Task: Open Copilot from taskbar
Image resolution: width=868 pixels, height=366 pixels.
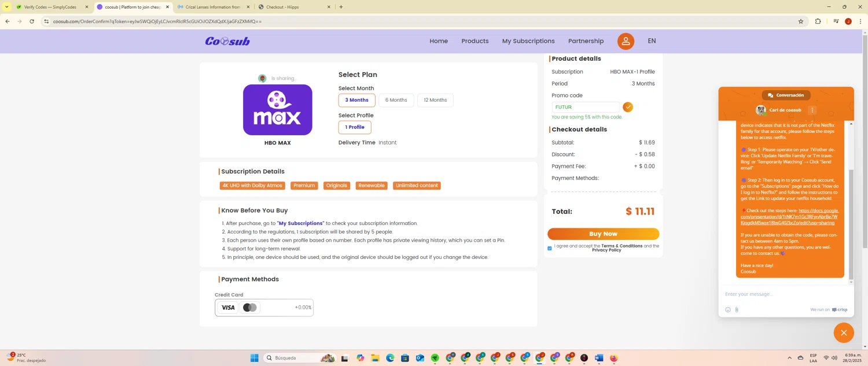Action: click(x=361, y=358)
